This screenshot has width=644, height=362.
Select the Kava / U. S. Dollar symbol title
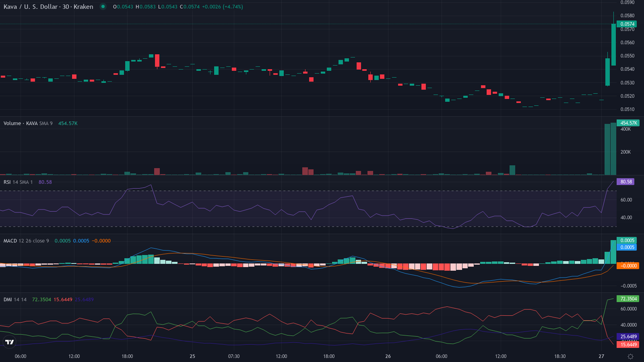pos(32,6)
